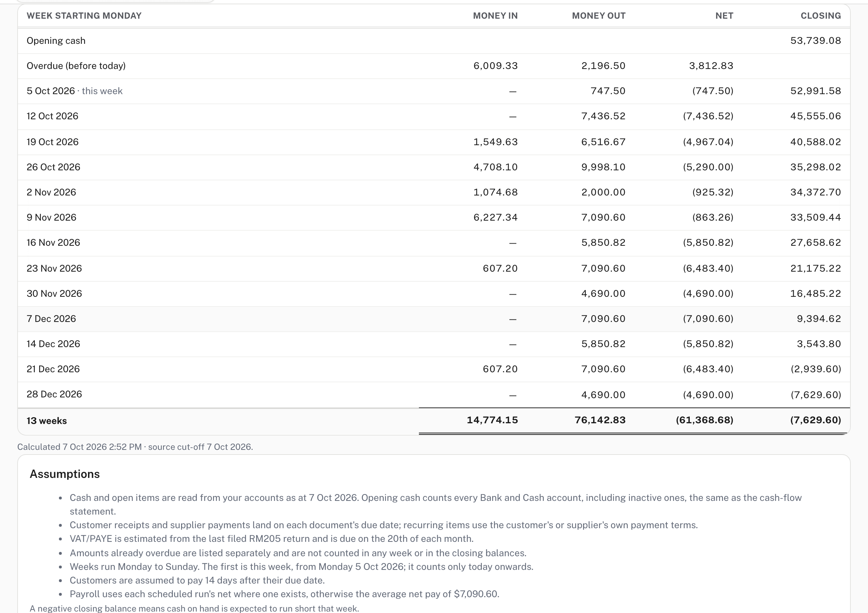This screenshot has width=868, height=613.
Task: Select total money out 76,142.83
Action: (x=600, y=420)
